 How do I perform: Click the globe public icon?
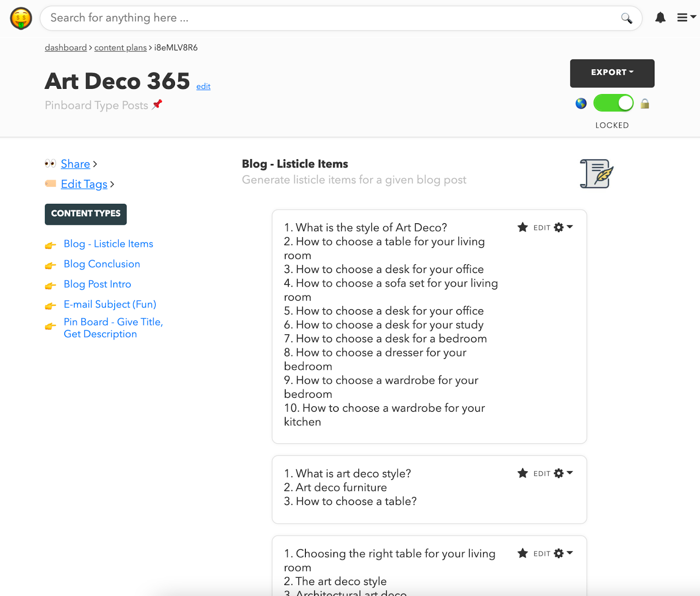click(x=581, y=104)
